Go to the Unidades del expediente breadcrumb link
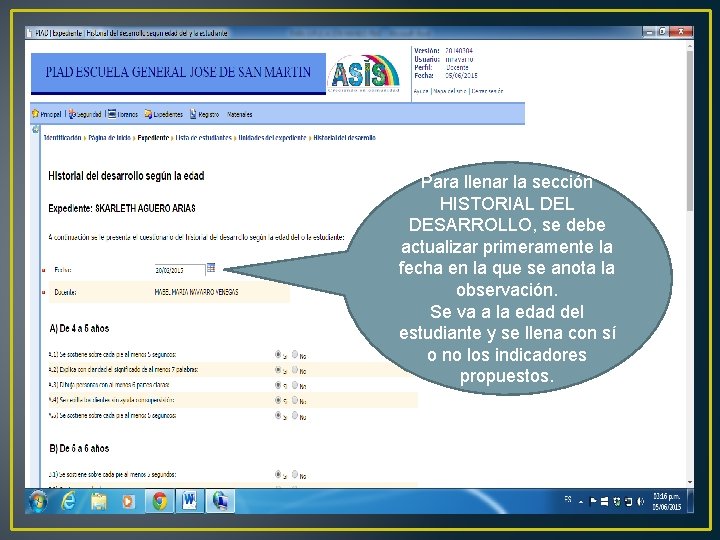Screen dimensions: 720x540 272,138
